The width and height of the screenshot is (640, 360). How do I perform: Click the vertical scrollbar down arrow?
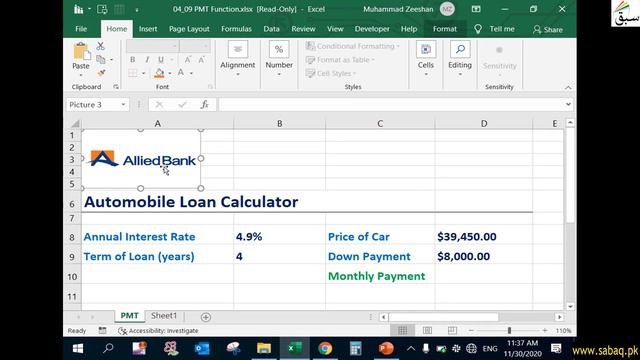click(x=570, y=307)
